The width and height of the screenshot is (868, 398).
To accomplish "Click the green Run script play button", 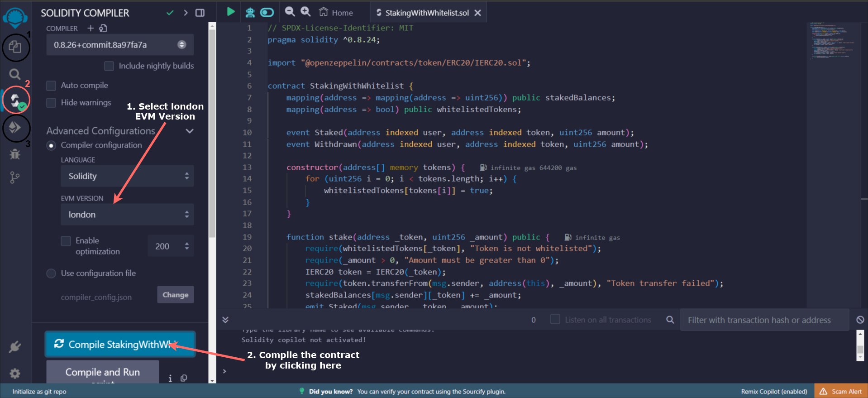I will click(231, 12).
